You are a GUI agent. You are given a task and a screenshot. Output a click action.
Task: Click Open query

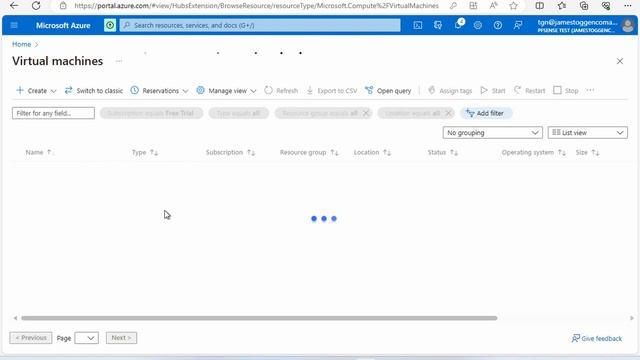(388, 91)
